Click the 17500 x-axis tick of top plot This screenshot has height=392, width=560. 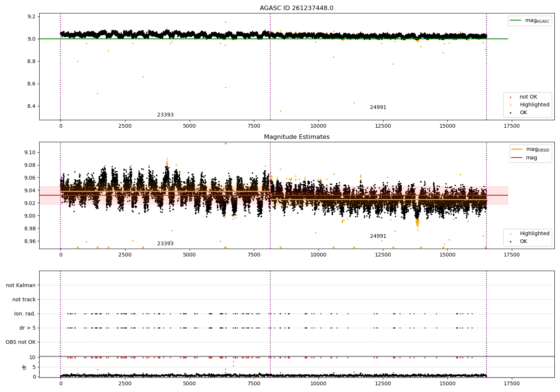point(511,126)
